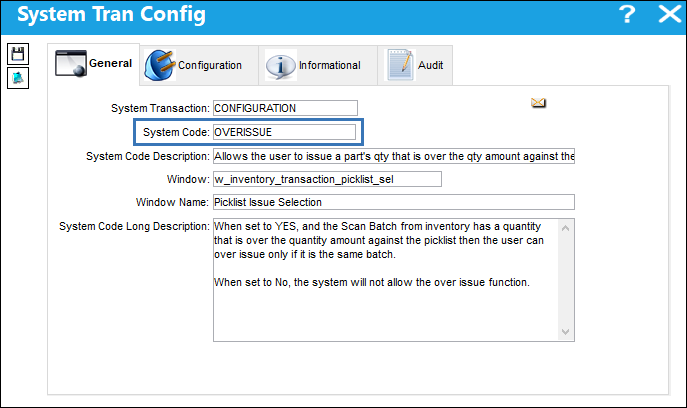
Task: Click the System Code Description field
Action: point(394,156)
